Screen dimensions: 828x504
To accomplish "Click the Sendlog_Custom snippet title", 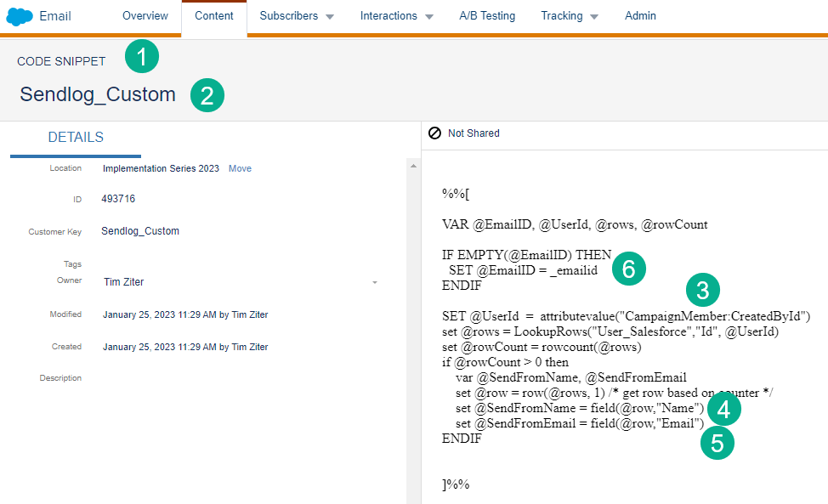I will (98, 94).
